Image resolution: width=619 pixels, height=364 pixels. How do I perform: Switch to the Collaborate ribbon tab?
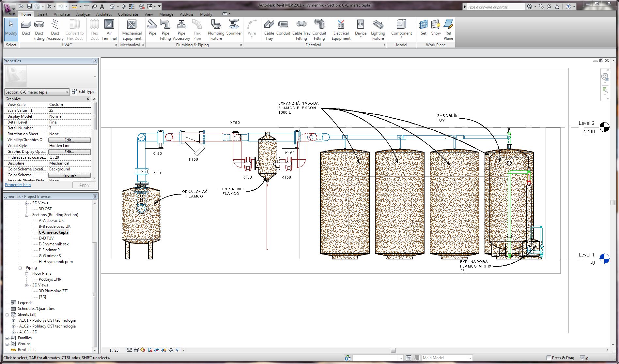click(128, 14)
